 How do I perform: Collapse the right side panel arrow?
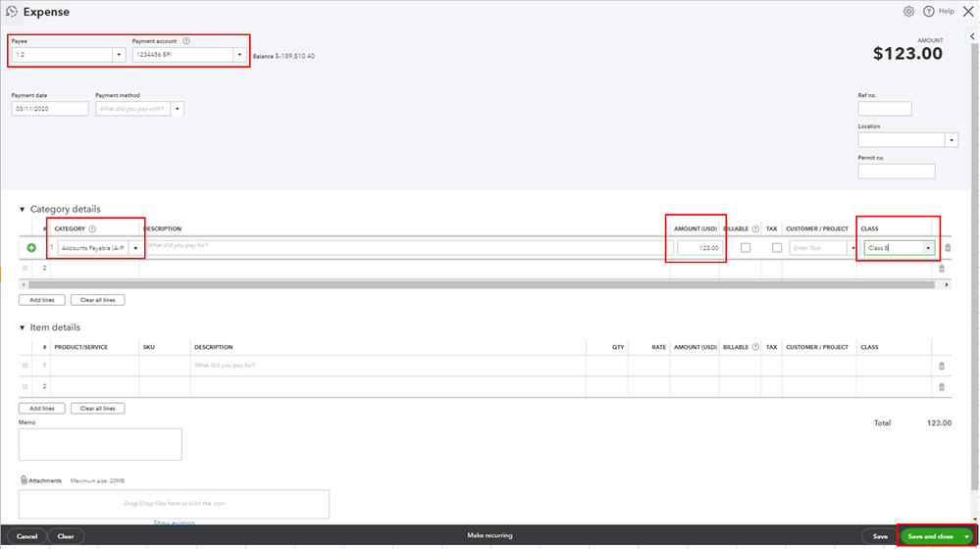(x=972, y=37)
